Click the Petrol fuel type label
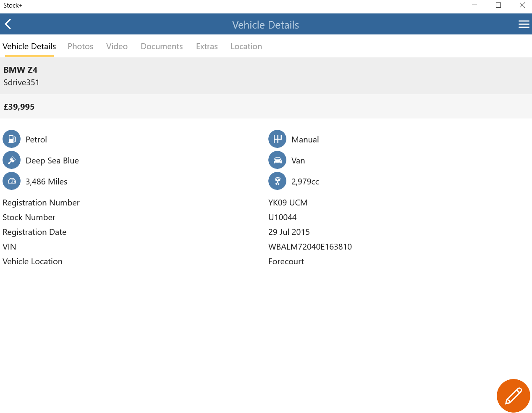Image resolution: width=532 pixels, height=413 pixels. pos(36,139)
